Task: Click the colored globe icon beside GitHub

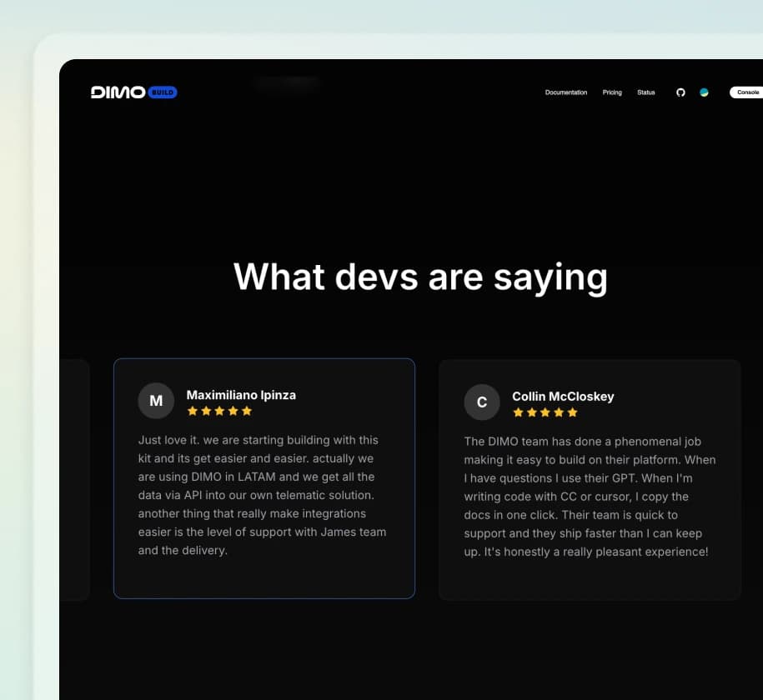Action: [704, 92]
